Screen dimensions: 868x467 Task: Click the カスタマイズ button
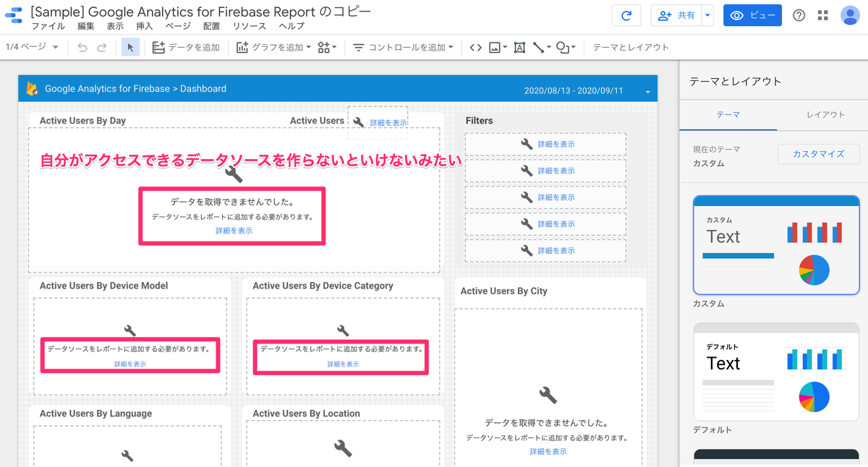818,154
